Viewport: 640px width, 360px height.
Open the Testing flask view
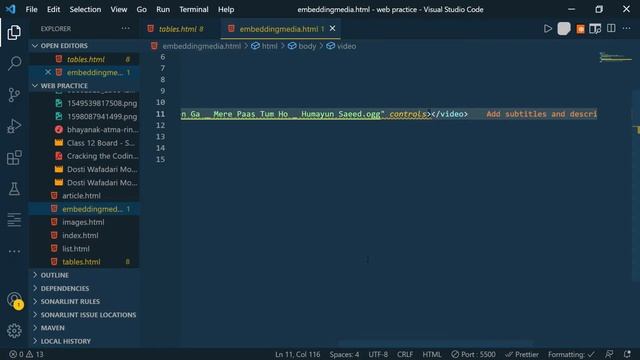[14, 189]
